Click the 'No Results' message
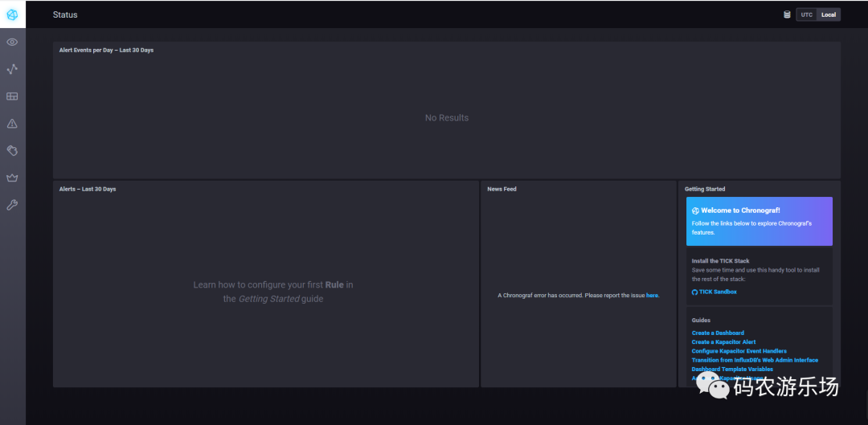This screenshot has height=425, width=868. click(x=447, y=118)
